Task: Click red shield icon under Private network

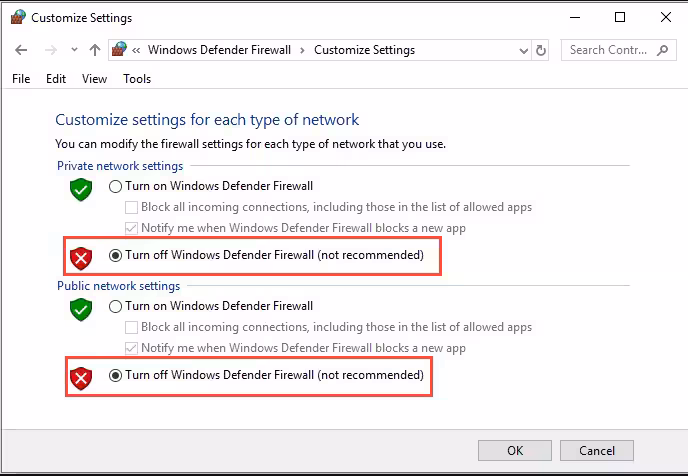Action: (x=81, y=258)
